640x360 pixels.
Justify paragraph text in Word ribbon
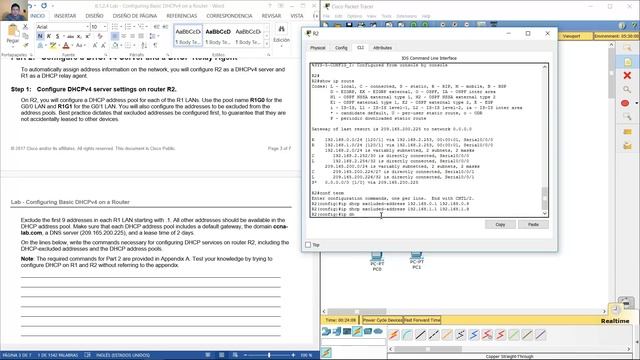(141, 36)
